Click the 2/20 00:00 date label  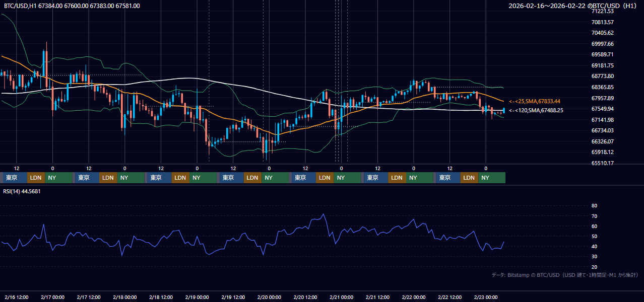pos(270,297)
